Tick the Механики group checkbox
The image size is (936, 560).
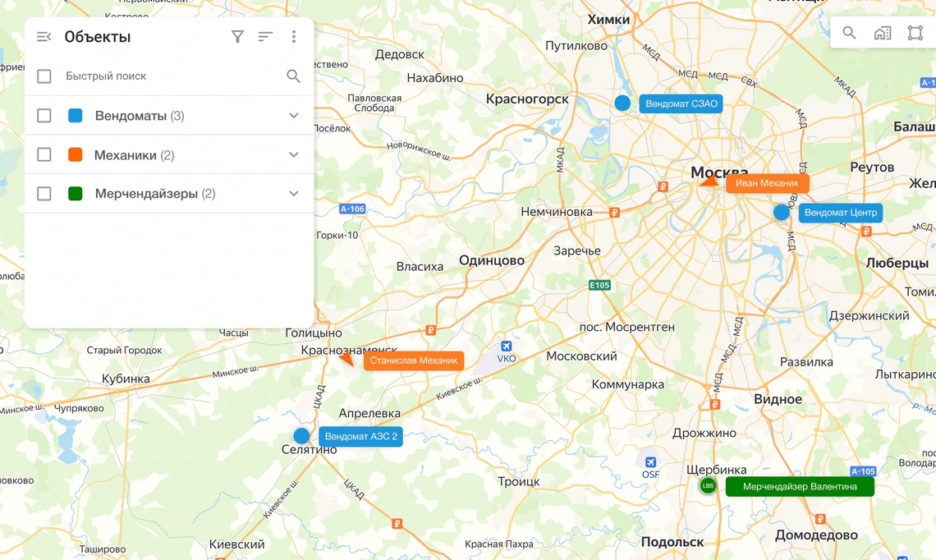(x=44, y=155)
